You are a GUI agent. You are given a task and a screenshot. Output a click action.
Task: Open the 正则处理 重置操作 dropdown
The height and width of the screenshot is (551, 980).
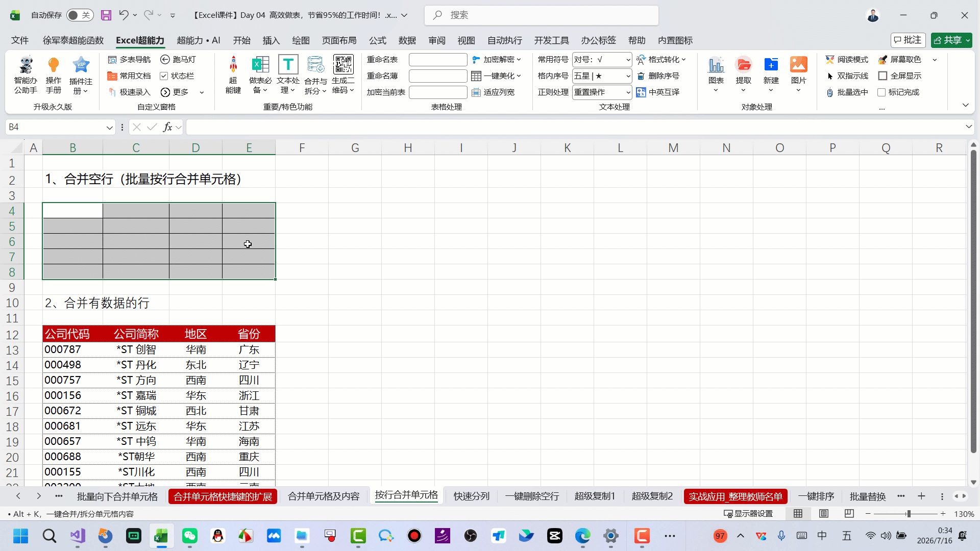(628, 92)
